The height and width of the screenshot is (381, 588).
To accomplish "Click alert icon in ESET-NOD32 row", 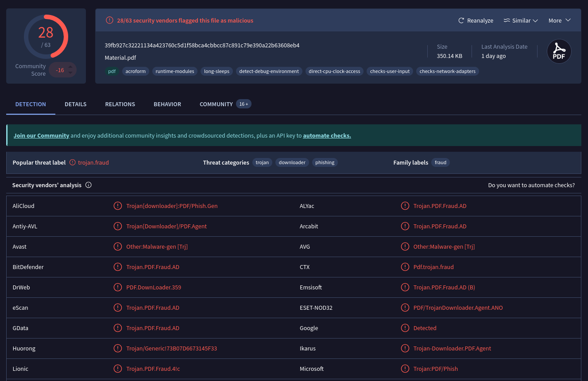I will tap(405, 308).
